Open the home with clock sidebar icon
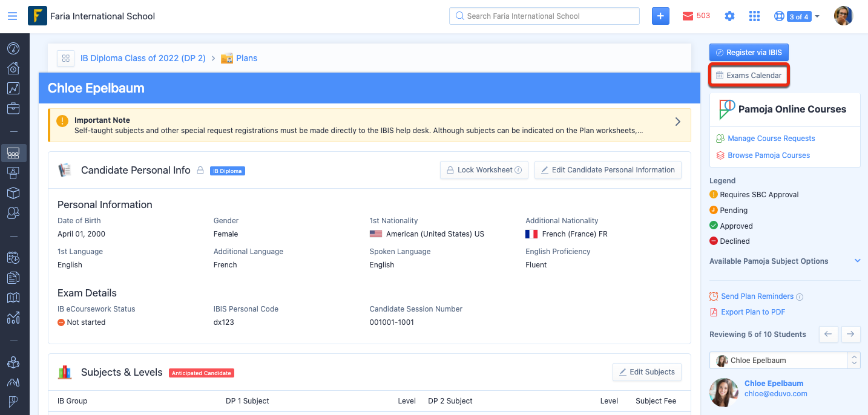The height and width of the screenshot is (415, 868). click(x=13, y=68)
